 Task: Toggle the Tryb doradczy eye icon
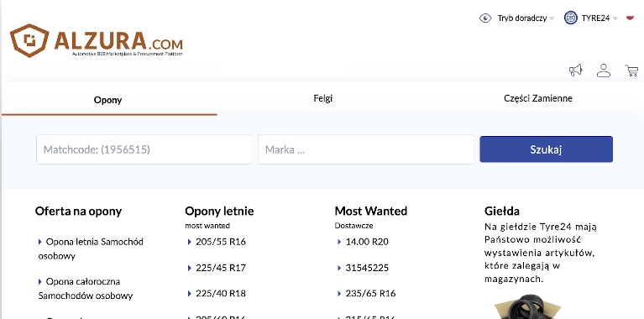click(485, 18)
